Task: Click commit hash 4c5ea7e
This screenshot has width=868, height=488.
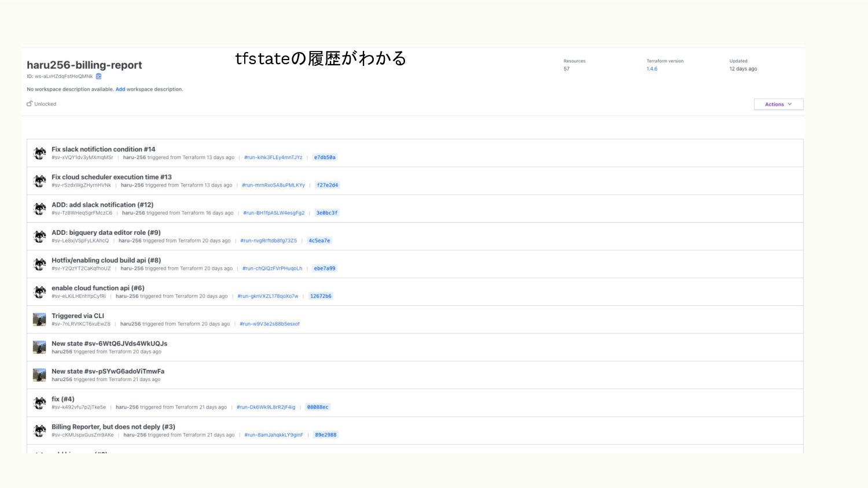Action: coord(319,241)
